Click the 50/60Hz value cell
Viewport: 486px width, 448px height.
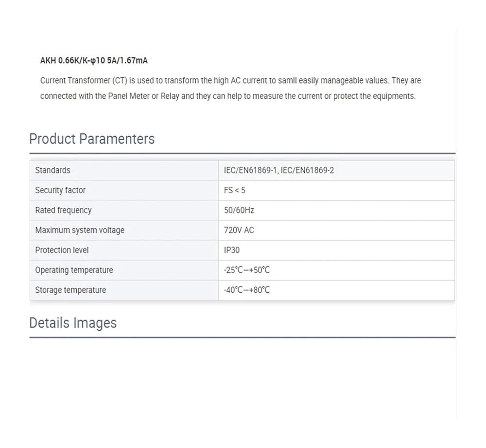pyautogui.click(x=239, y=210)
